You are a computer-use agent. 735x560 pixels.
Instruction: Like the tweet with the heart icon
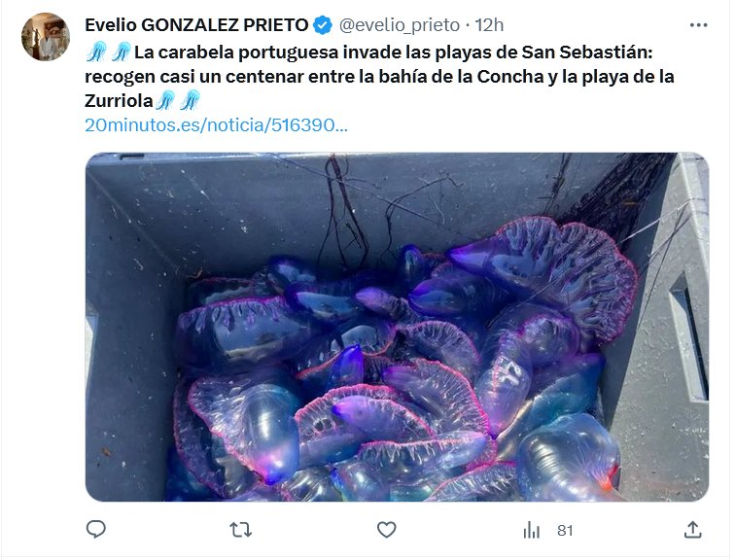click(387, 530)
